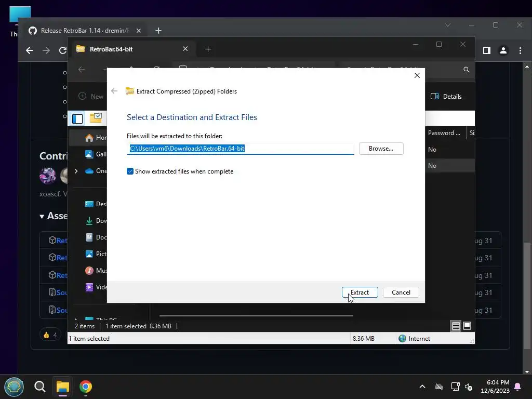The image size is (532, 399).
Task: Reload the Chrome page
Action: 63,50
